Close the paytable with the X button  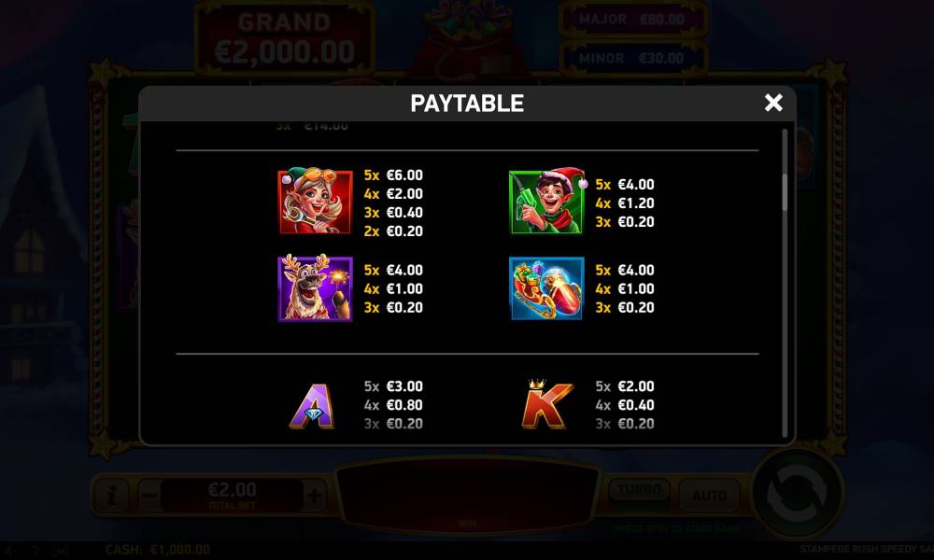coord(773,103)
